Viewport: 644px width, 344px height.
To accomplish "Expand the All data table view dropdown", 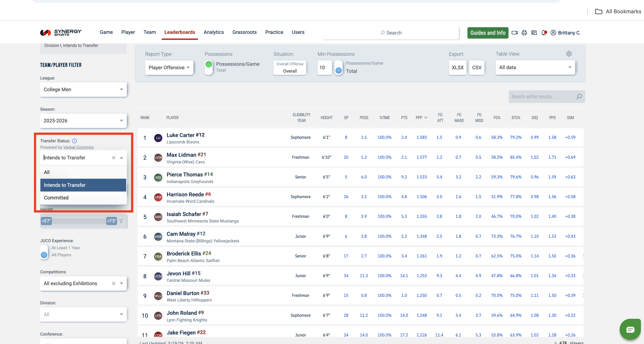I will 535,67.
